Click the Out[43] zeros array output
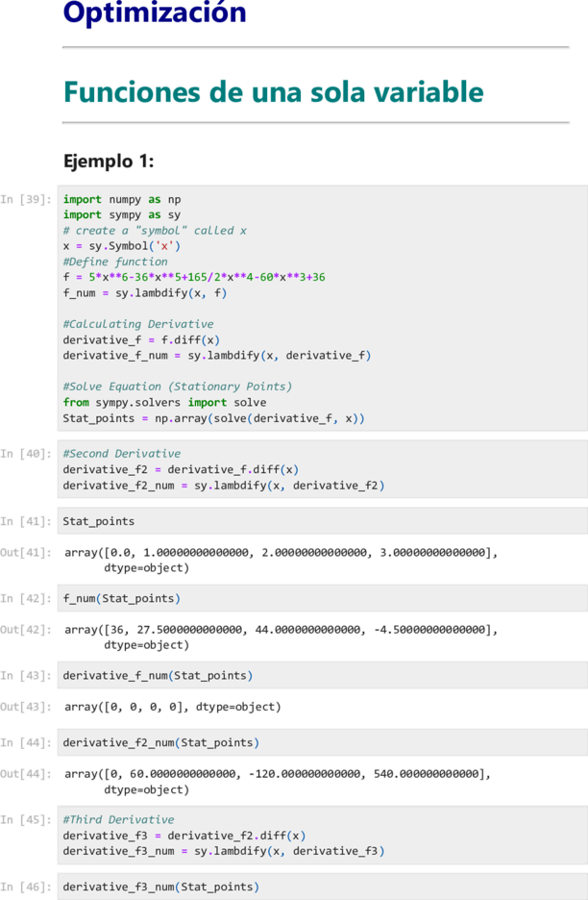This screenshot has width=588, height=900. tap(173, 707)
